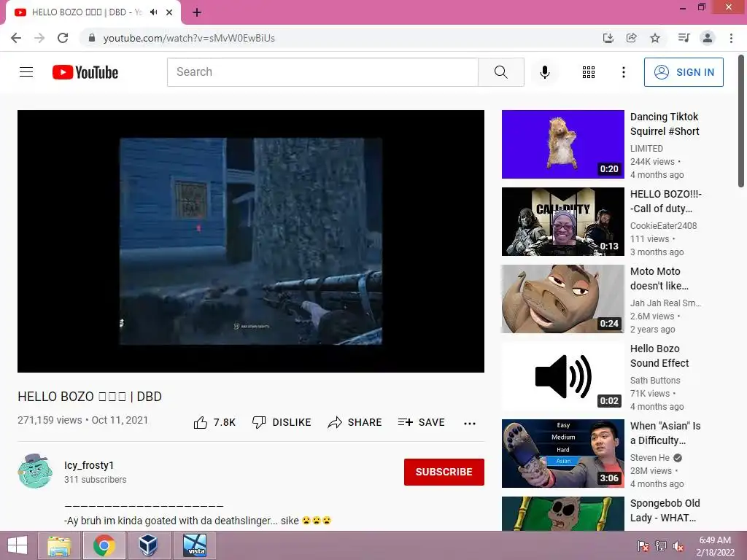Reload the YouTube page
This screenshot has width=747, height=560.
(x=63, y=38)
